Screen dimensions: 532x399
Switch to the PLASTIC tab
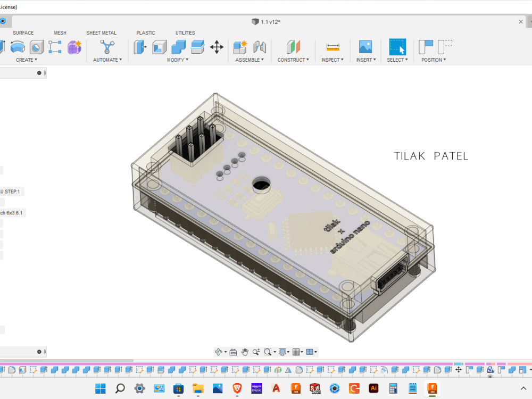[146, 33]
